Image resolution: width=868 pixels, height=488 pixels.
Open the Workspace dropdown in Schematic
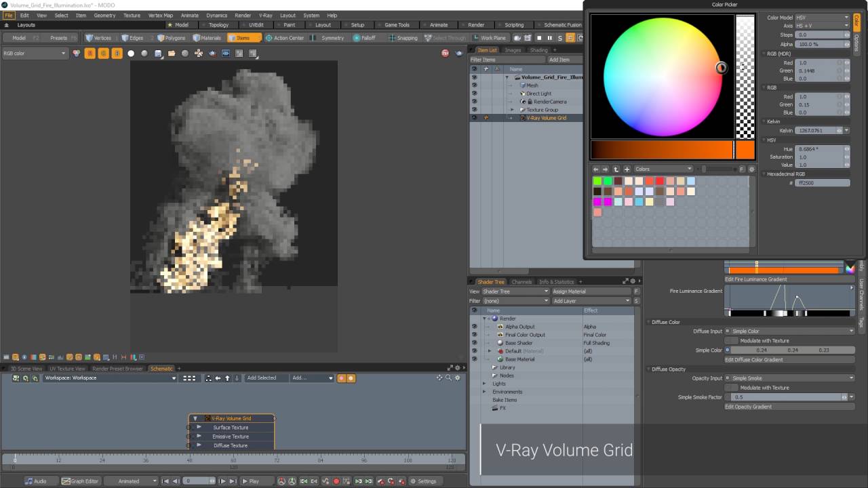(x=110, y=378)
